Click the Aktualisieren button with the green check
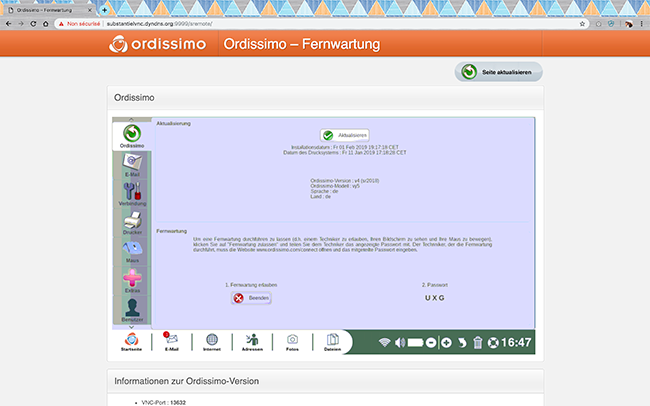This screenshot has height=406, width=650. [344, 135]
